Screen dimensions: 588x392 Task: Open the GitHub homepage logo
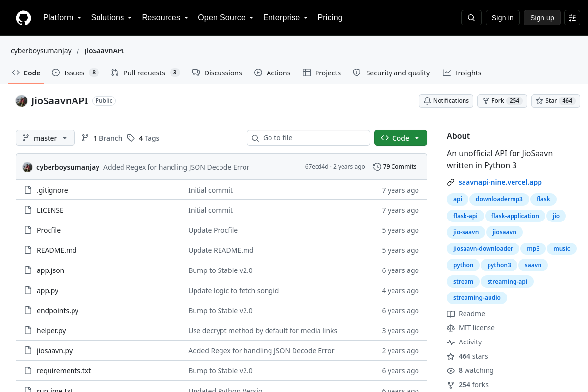pyautogui.click(x=24, y=18)
